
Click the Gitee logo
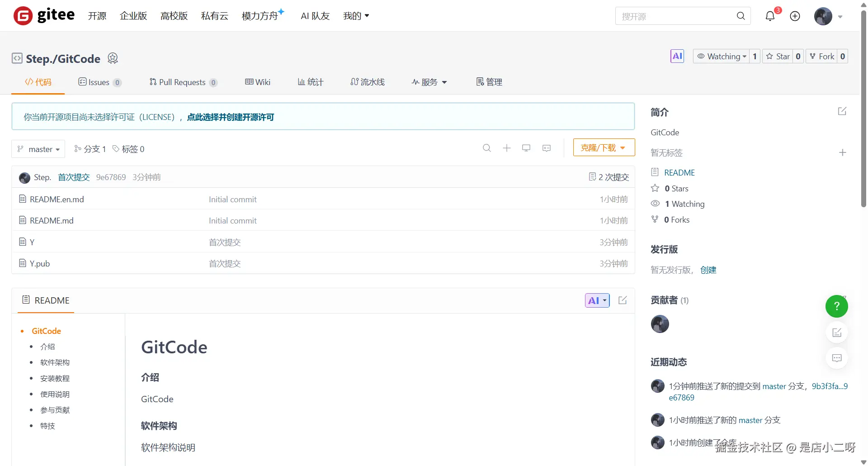[44, 16]
